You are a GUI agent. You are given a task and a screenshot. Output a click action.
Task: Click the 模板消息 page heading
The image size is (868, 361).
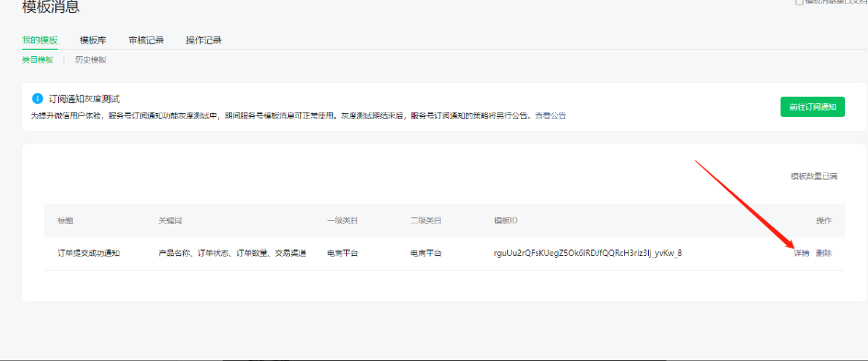tap(51, 6)
